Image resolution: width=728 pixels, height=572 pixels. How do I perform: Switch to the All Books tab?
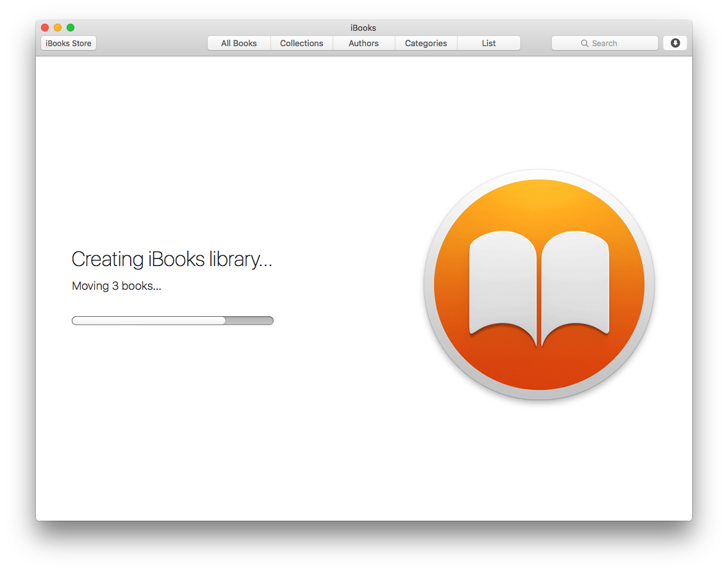238,43
